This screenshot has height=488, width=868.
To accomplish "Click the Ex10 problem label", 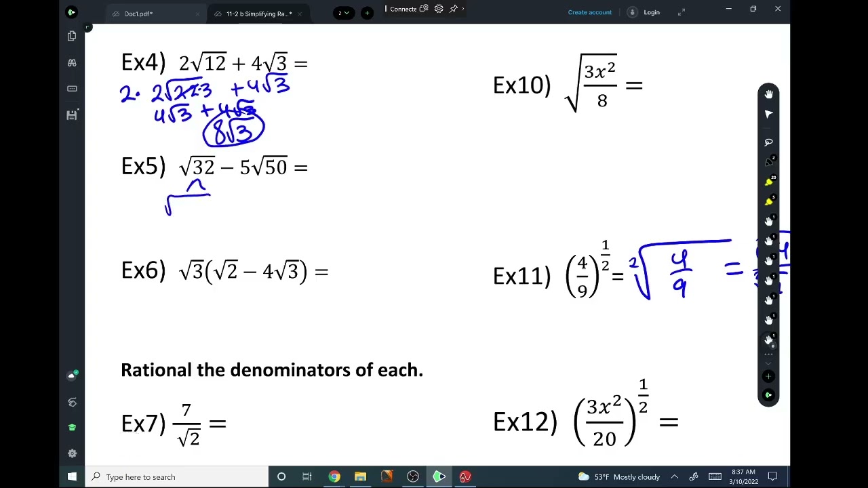I will click(x=521, y=85).
